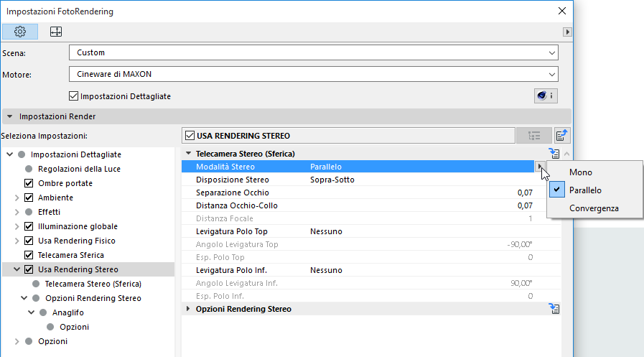Select Impostazioni Dettagliate tree item
Screen dimensions: 644x357
pyautogui.click(x=76, y=154)
